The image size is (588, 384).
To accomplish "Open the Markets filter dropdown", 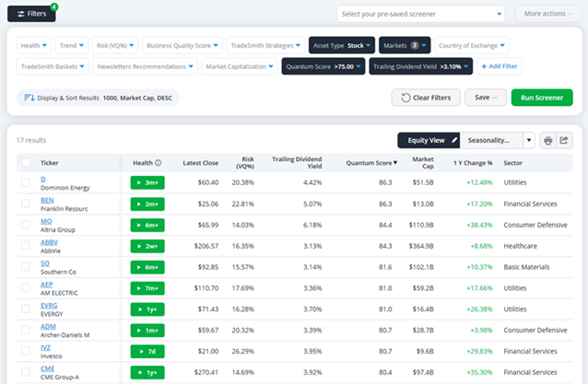I will [405, 45].
